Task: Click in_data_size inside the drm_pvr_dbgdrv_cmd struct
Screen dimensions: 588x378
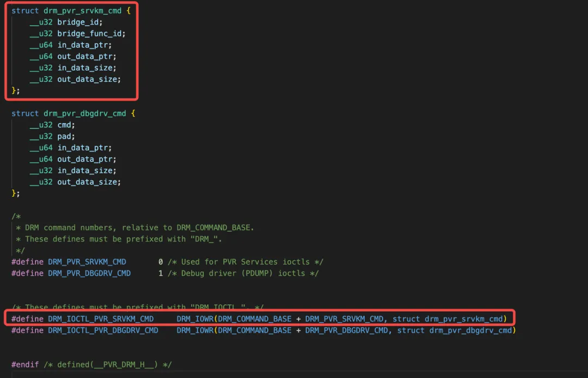Action: [x=85, y=170]
